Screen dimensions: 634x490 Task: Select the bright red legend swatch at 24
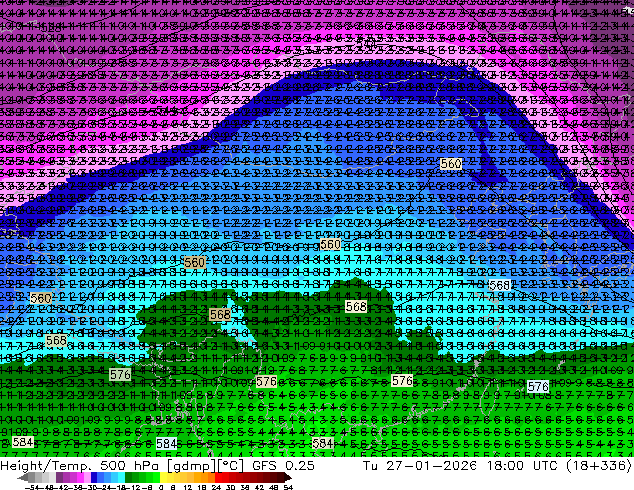218,477
